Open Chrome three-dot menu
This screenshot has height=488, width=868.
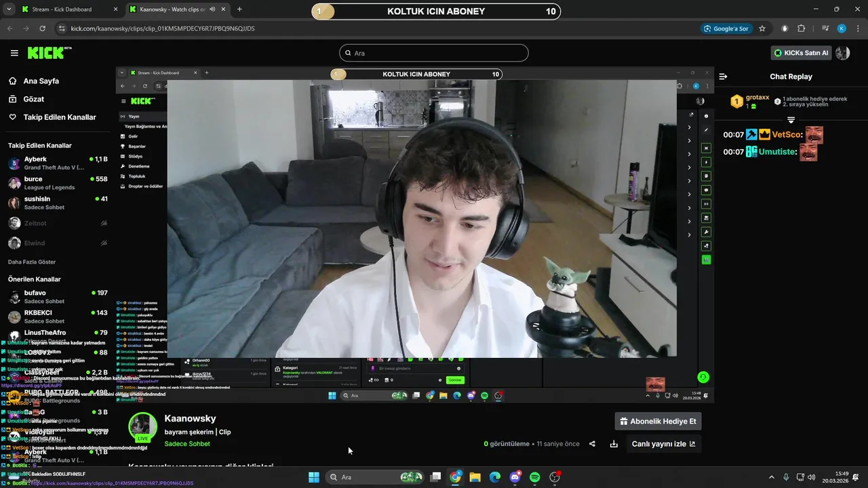(857, 28)
